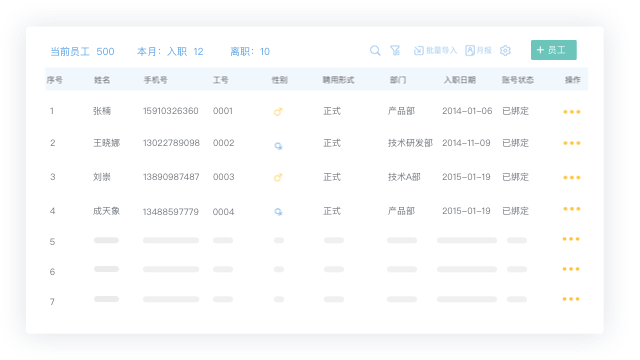Click the green + 员工 button
This screenshot has height=360, width=640.
coord(553,50)
